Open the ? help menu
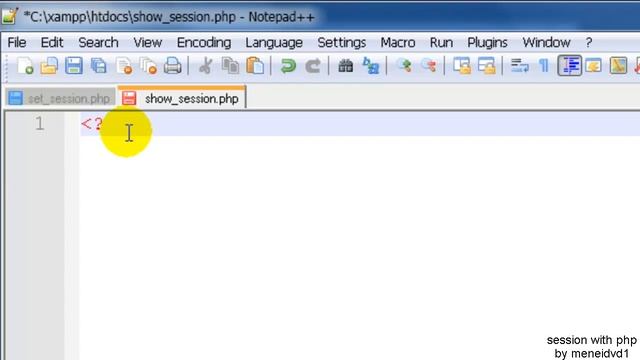The height and width of the screenshot is (360, 640). pyautogui.click(x=589, y=42)
